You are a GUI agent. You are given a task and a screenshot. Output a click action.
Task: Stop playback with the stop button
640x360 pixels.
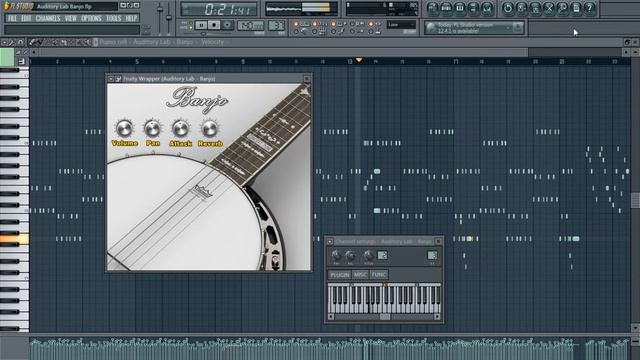[214, 25]
